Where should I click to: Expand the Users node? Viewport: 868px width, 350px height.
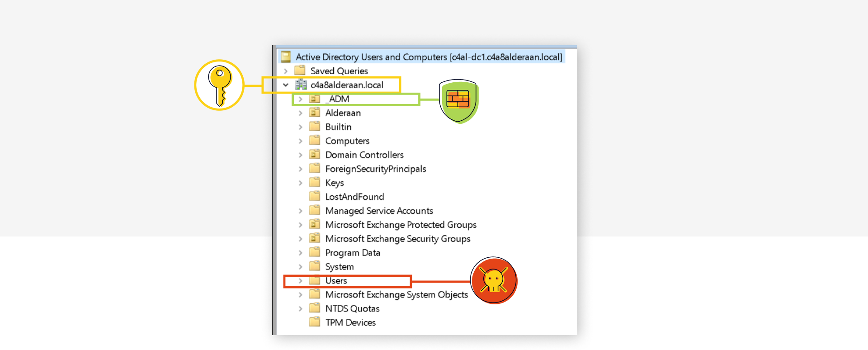click(301, 281)
